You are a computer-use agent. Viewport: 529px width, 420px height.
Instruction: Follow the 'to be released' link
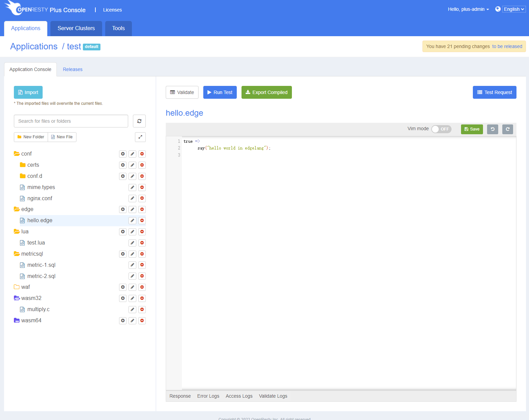point(507,46)
